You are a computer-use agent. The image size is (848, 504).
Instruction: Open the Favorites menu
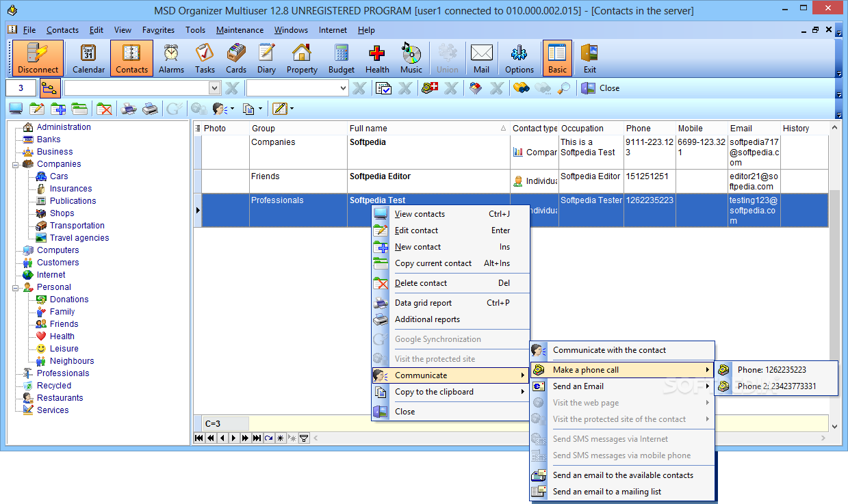point(158,30)
